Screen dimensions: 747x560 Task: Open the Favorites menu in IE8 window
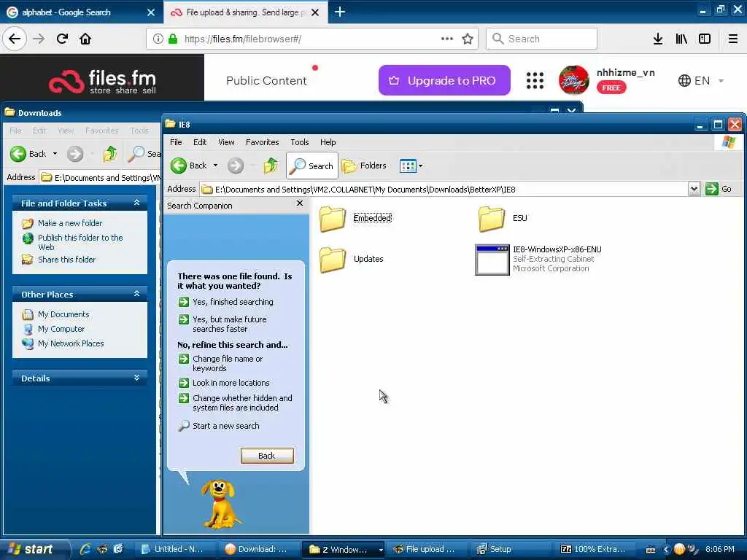(262, 142)
